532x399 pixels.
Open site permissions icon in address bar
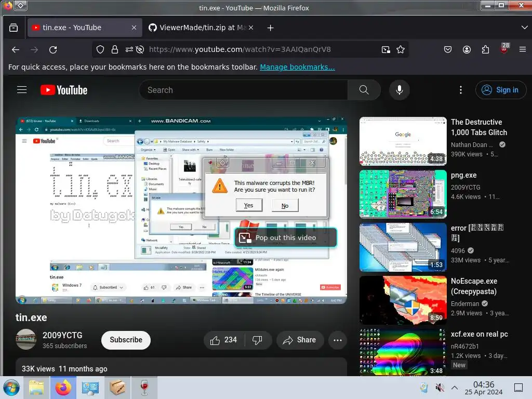(x=129, y=49)
